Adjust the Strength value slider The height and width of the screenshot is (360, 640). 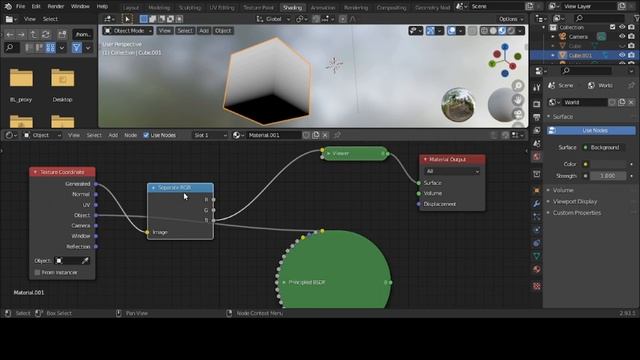tap(608, 176)
